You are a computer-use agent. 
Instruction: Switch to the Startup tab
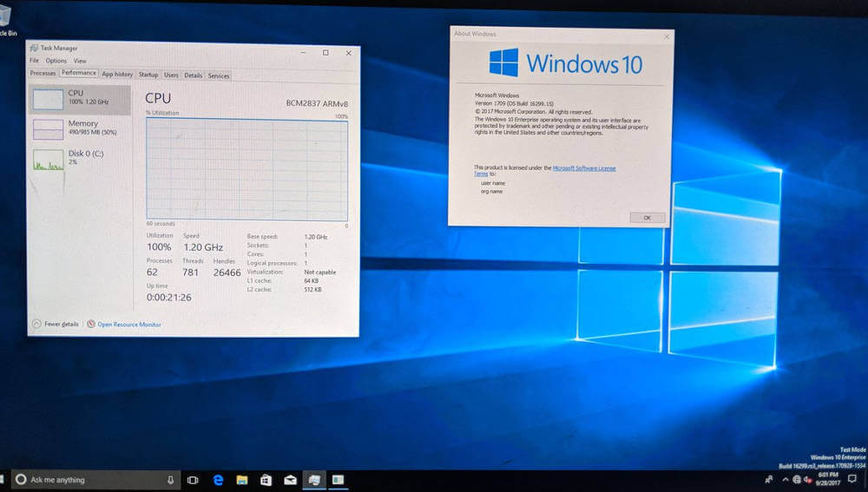pos(148,75)
